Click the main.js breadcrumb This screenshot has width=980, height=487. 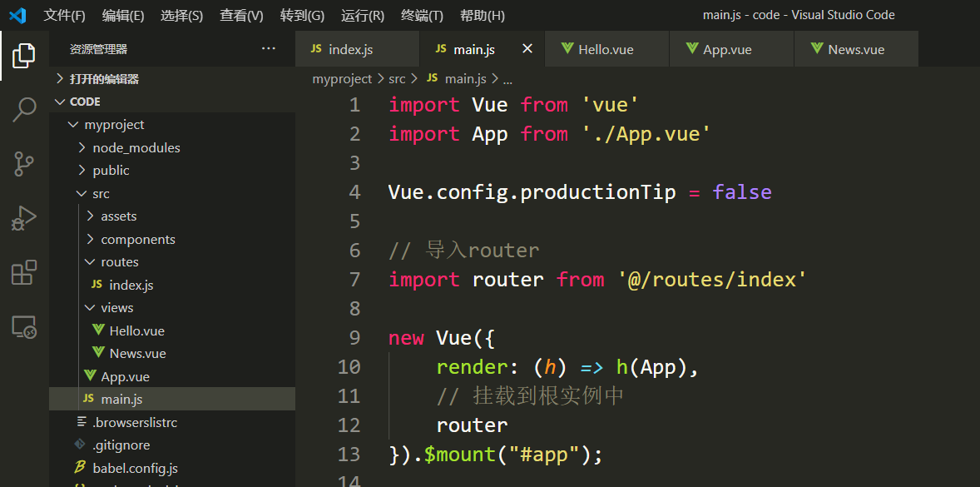click(457, 79)
